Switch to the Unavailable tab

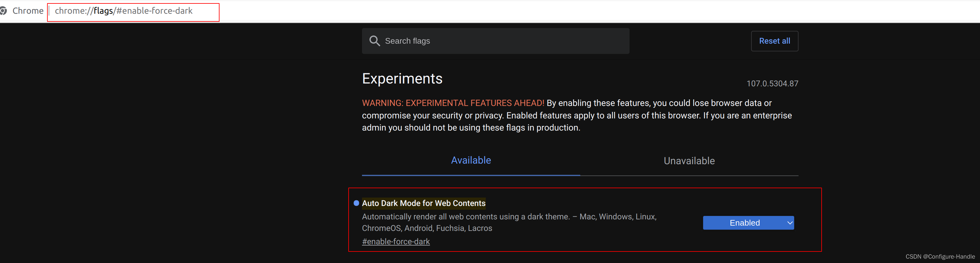[x=689, y=161]
